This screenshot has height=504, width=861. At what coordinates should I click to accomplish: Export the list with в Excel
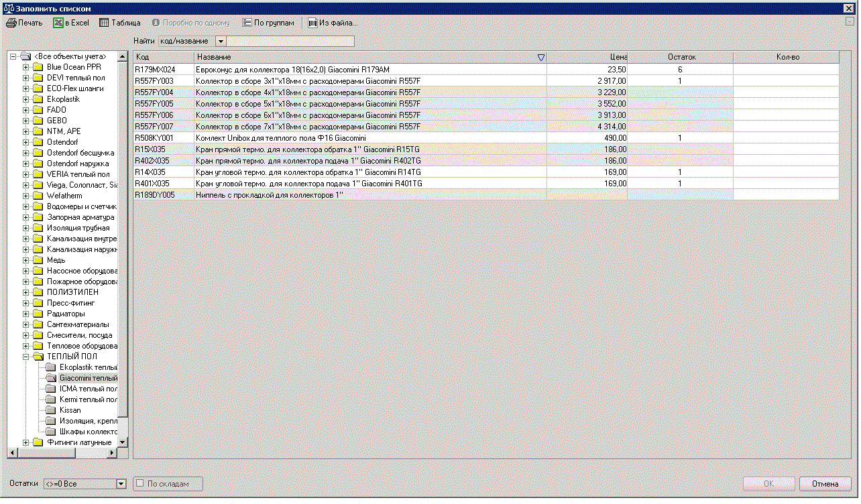coord(71,23)
